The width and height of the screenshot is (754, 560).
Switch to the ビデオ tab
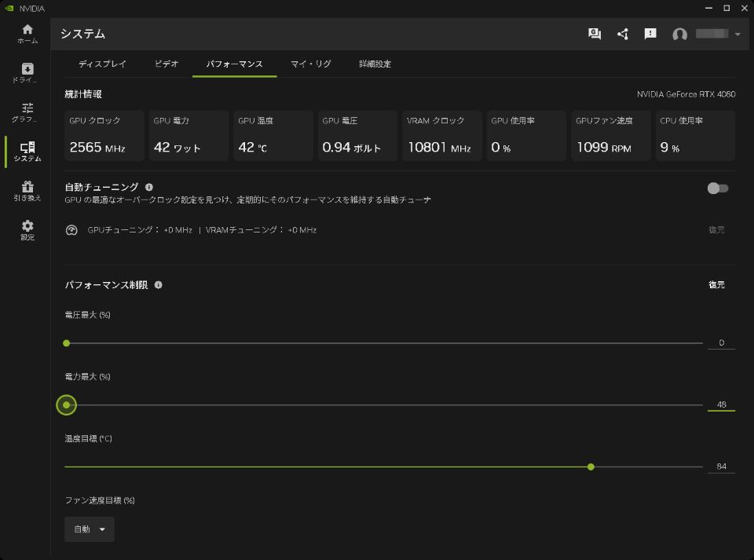pos(167,64)
